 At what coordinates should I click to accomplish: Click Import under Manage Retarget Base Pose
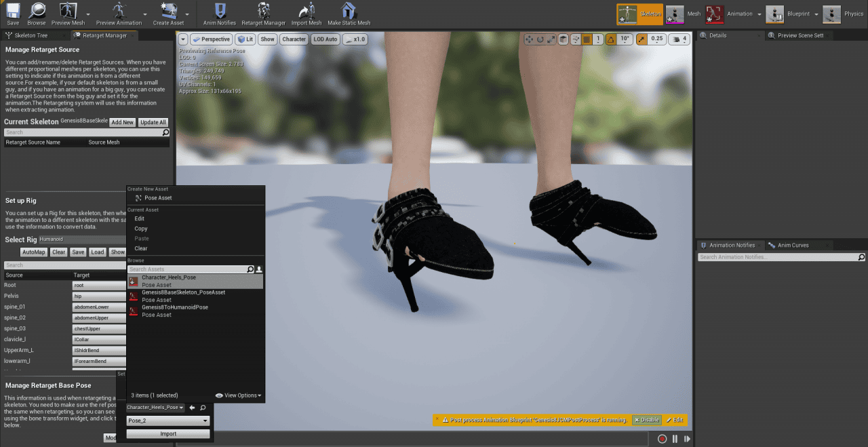167,433
